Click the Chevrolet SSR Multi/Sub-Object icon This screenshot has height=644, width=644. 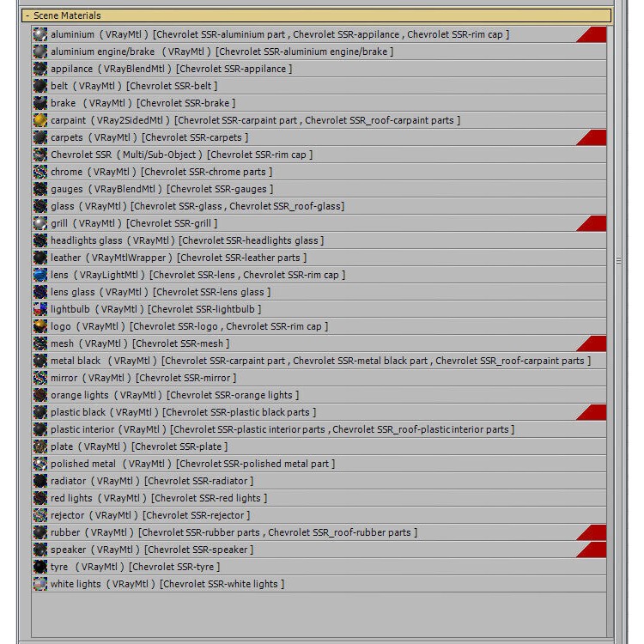pyautogui.click(x=40, y=155)
